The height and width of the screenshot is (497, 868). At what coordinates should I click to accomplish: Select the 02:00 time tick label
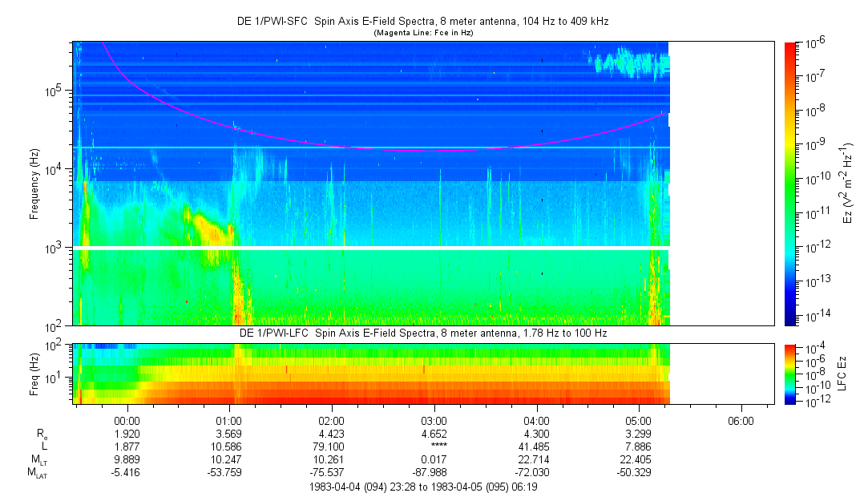[331, 420]
